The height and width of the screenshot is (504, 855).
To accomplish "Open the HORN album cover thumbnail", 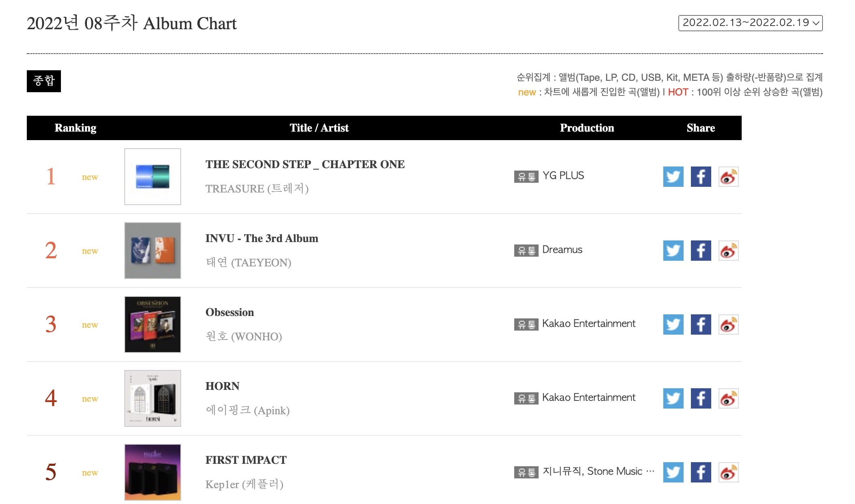I will pos(153,398).
